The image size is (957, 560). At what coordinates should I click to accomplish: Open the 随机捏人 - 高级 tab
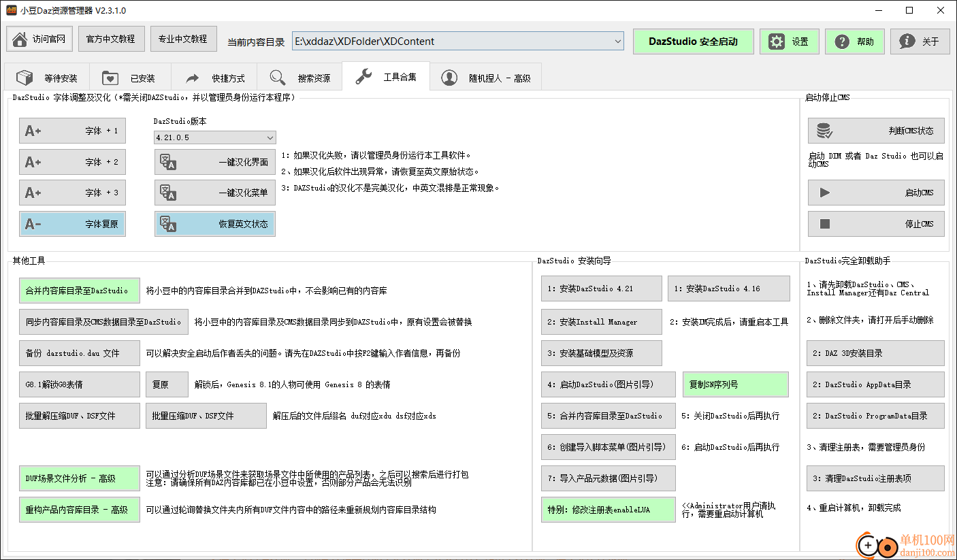click(485, 78)
